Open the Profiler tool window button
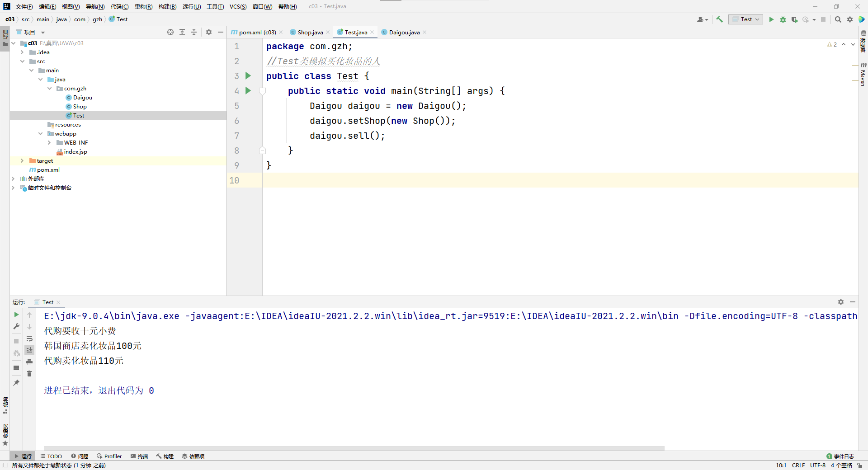 coord(109,456)
